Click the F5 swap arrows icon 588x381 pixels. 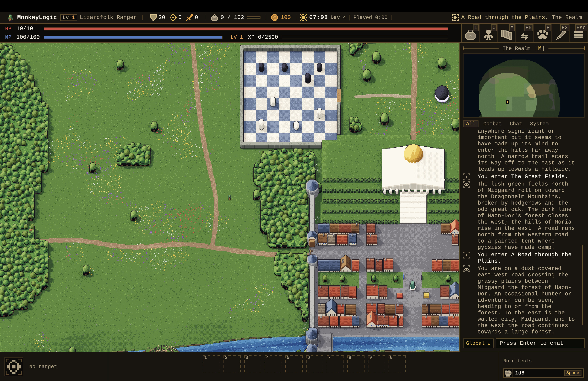tap(524, 36)
